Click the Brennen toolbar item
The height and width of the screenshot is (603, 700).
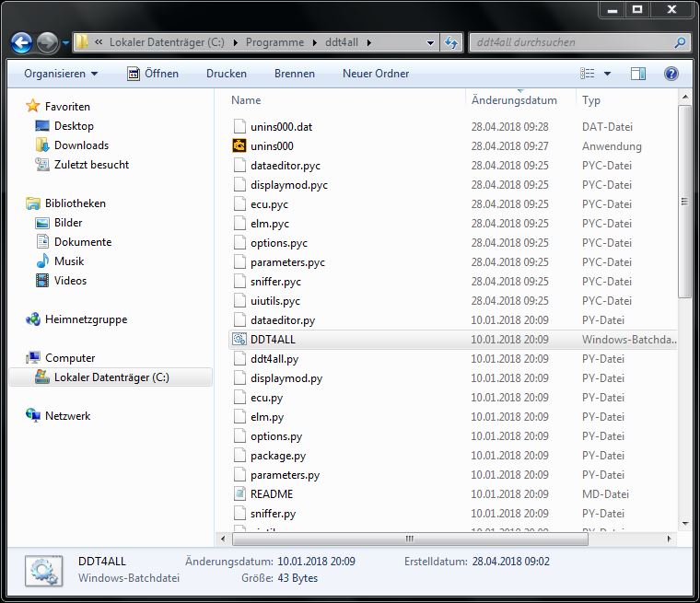point(295,74)
